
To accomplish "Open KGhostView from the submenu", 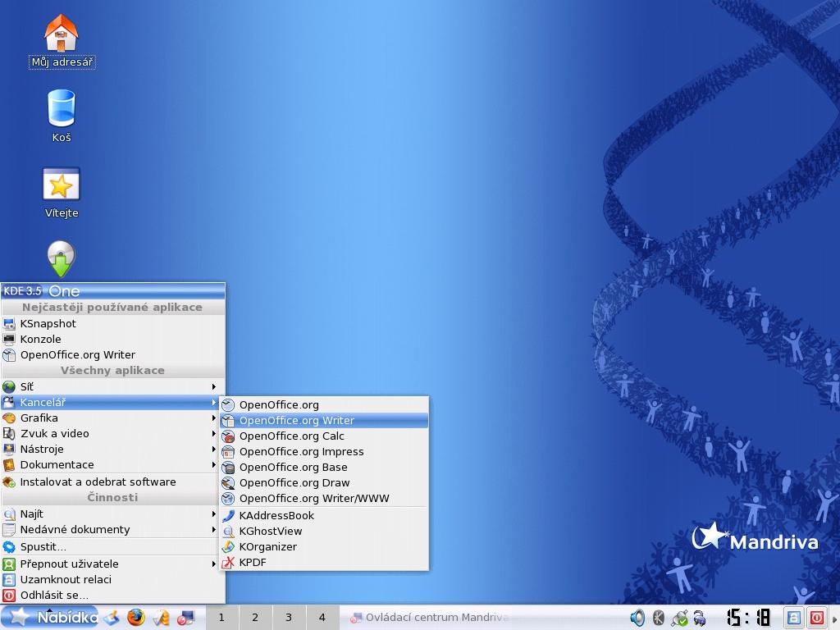I will [324, 531].
